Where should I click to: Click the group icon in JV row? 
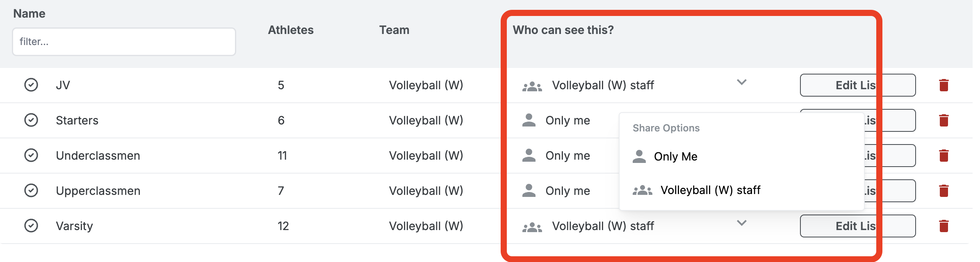(532, 86)
